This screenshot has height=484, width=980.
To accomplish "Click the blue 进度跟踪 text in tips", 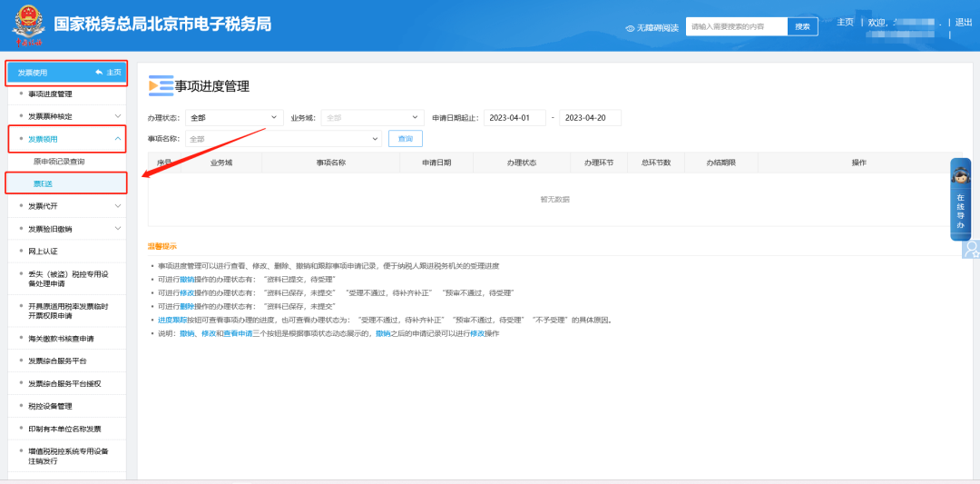I will [x=172, y=321].
